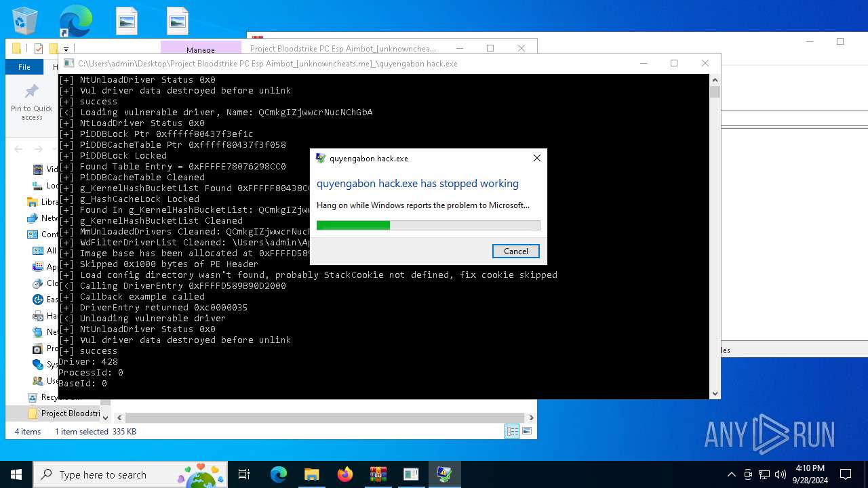Click the New folder icon in Explorer quick access toolbar
Screen dimensions: 868x488
pos(53,49)
